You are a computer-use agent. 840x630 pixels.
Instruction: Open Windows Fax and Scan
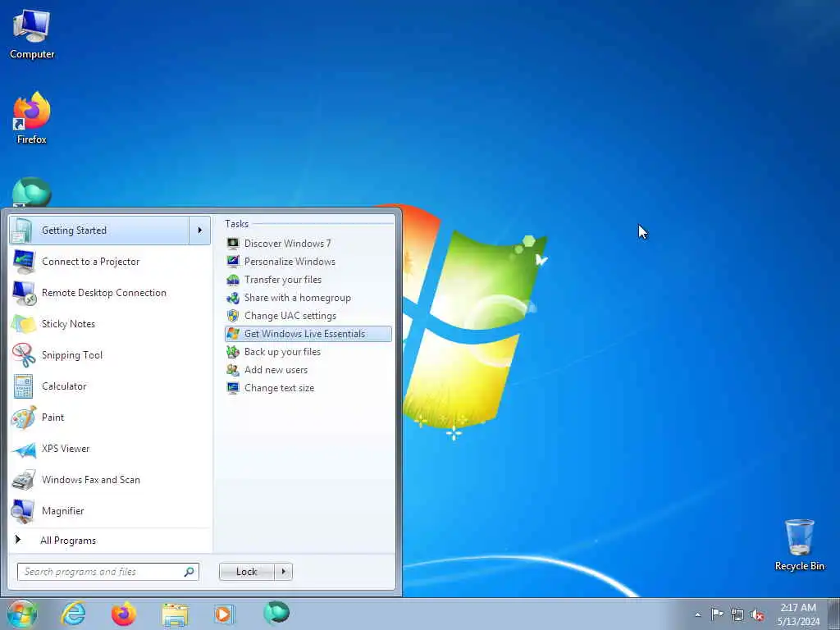(110, 479)
